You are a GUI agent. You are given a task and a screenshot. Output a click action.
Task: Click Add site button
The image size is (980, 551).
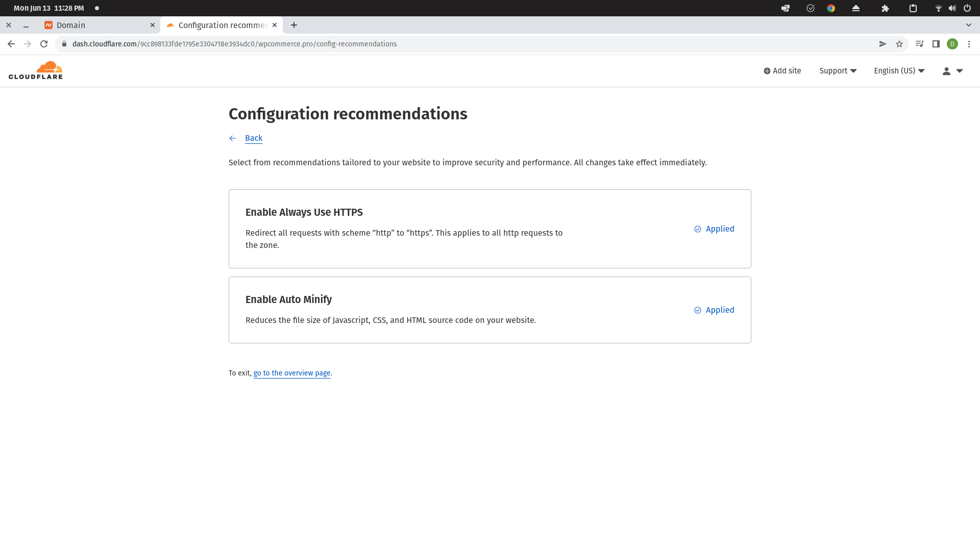point(782,71)
